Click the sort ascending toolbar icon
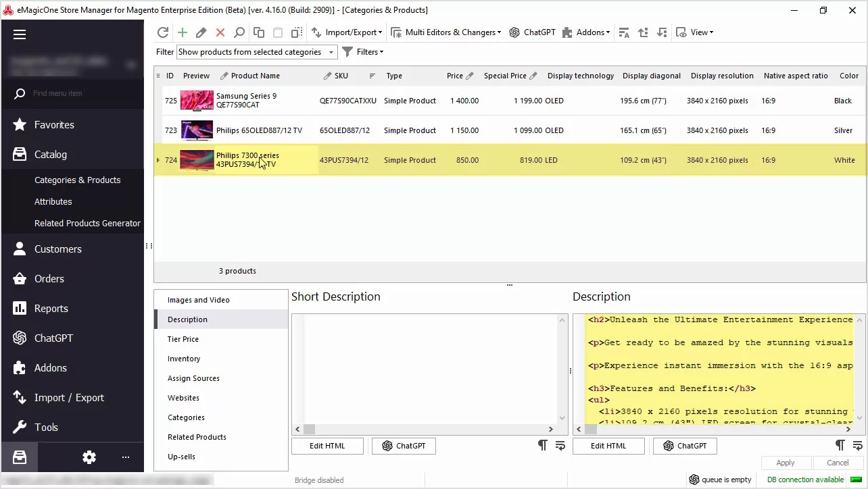 point(643,32)
